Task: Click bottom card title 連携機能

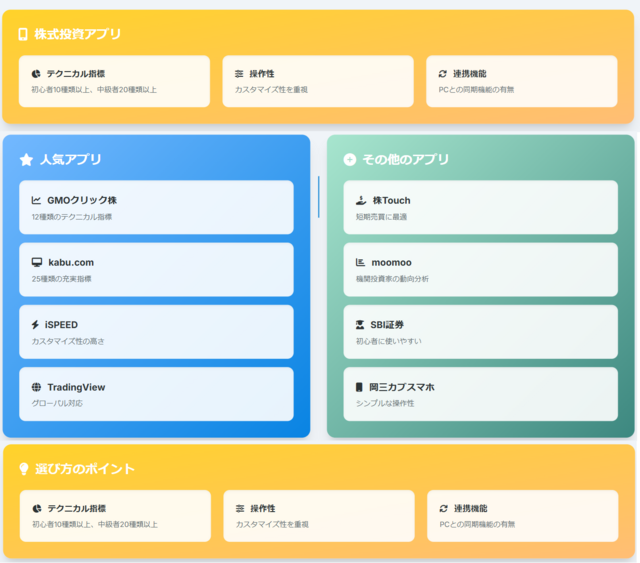Action: click(471, 509)
